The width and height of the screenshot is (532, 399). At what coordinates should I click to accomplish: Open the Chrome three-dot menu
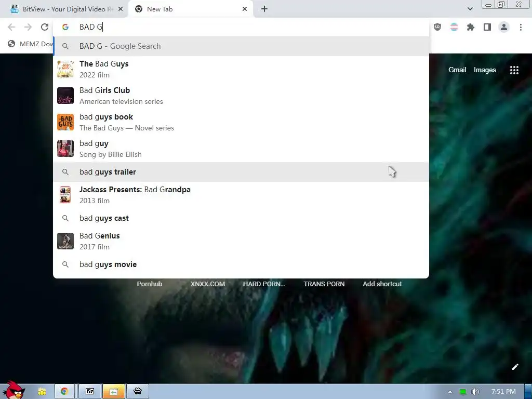(521, 27)
